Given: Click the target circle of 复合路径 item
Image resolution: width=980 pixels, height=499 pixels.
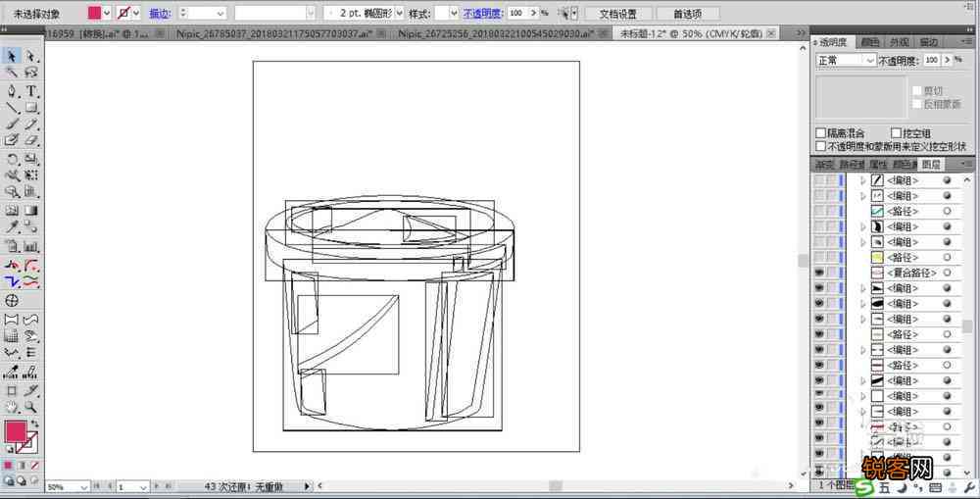Looking at the screenshot, I should (x=947, y=273).
